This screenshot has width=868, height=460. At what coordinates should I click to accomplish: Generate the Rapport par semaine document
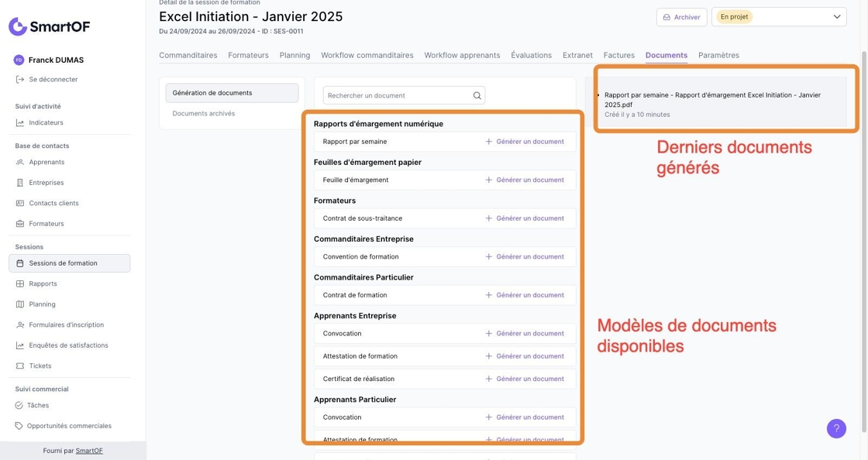tap(525, 142)
